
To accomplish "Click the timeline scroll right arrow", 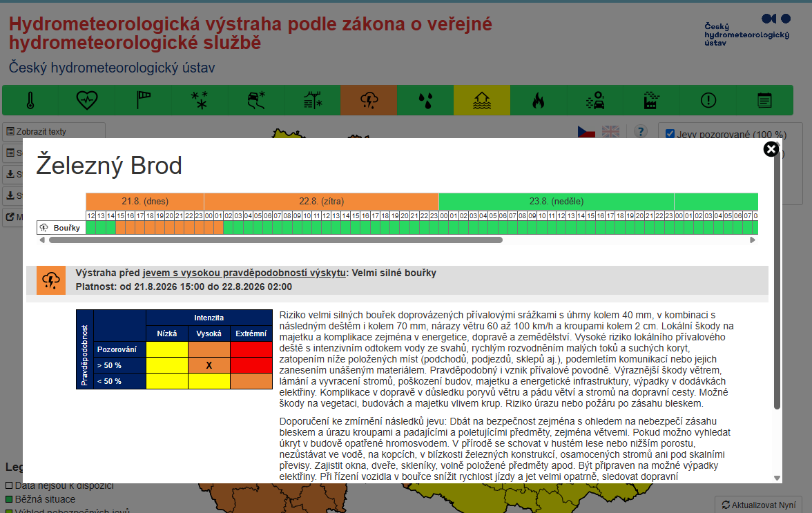I will [x=753, y=240].
